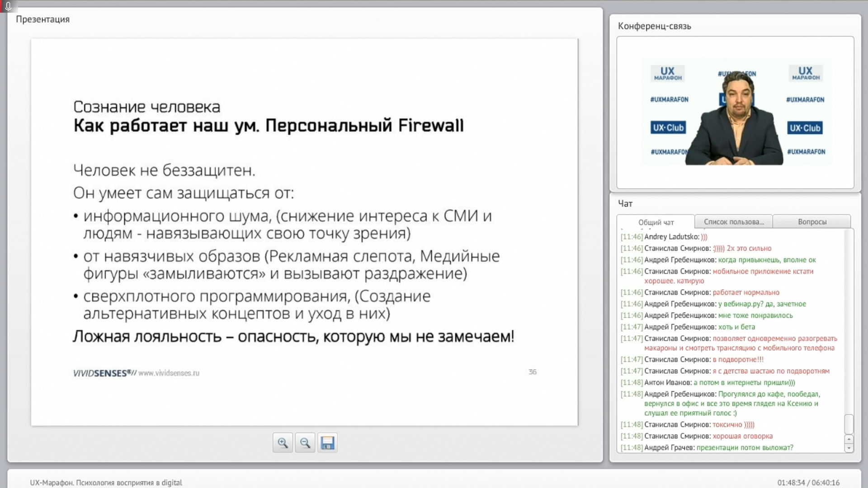Click Андрей Грачев's message about презентации

coord(744,448)
